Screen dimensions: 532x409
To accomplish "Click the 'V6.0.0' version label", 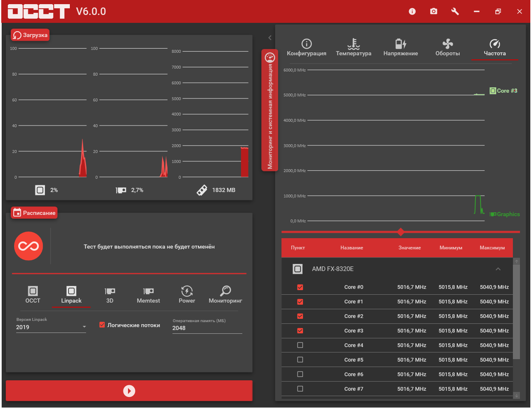I will (x=91, y=11).
